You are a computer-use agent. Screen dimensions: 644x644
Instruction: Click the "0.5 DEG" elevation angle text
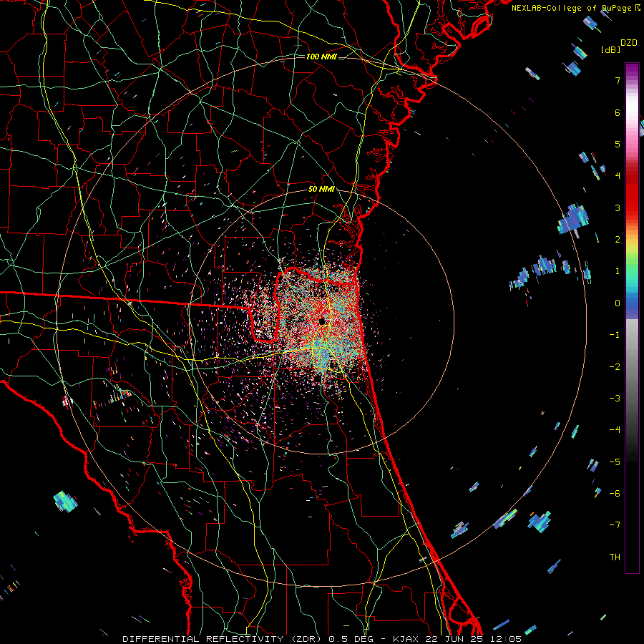(352, 639)
